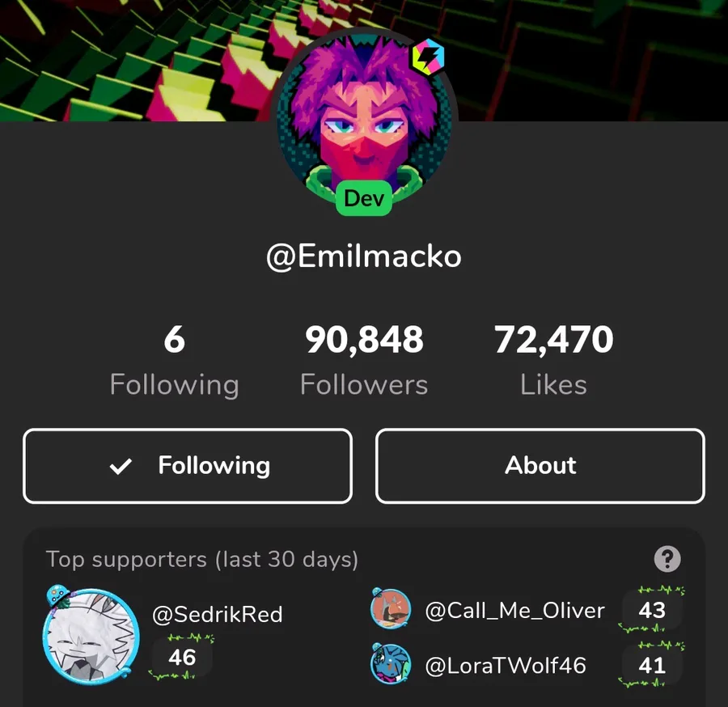Tap the score badge showing 41

652,665
